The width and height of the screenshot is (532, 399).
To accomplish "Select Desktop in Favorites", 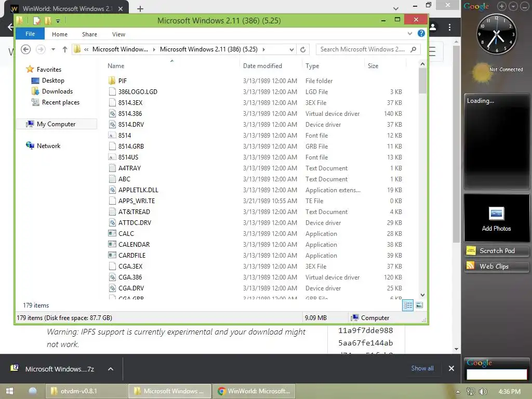I will point(53,81).
